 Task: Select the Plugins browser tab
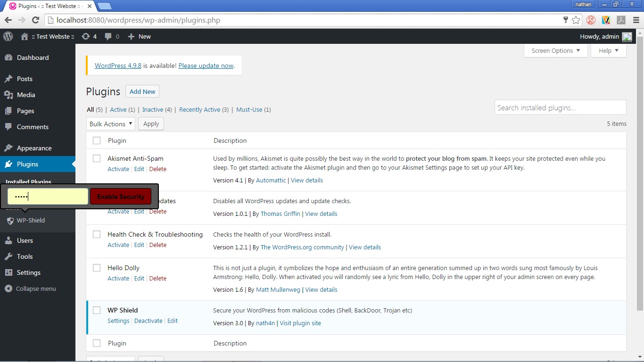tap(50, 6)
